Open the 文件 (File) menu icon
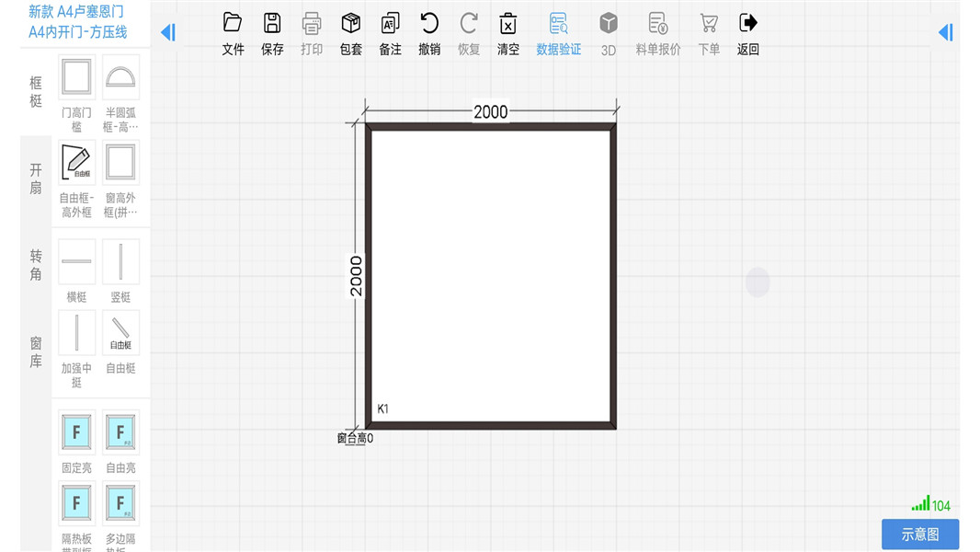 pos(233,24)
